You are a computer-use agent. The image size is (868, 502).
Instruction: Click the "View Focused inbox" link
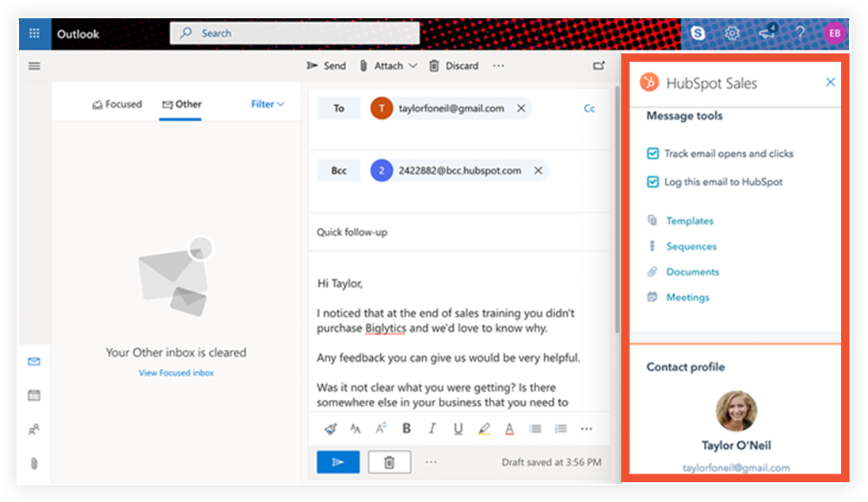176,372
